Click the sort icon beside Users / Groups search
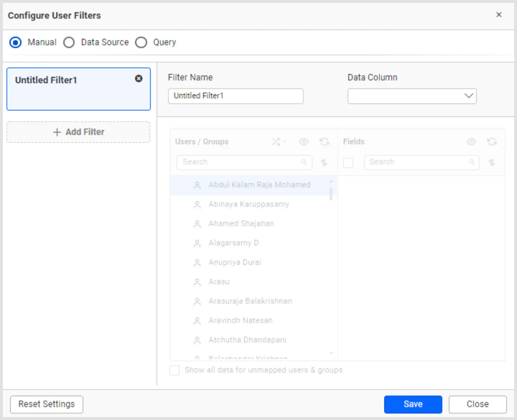The height and width of the screenshot is (420, 517). click(324, 162)
